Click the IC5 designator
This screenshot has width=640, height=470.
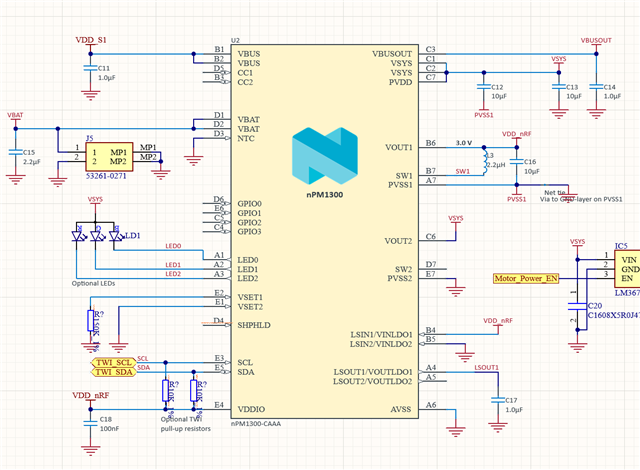[x=621, y=246]
